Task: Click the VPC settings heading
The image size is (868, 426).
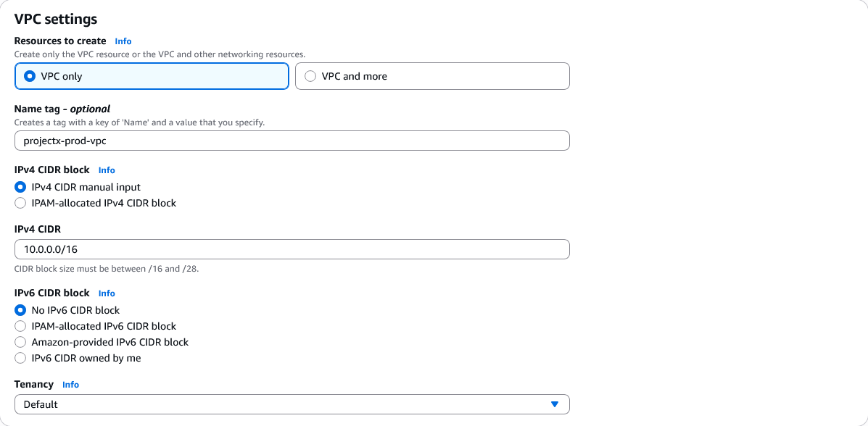Action: (56, 20)
